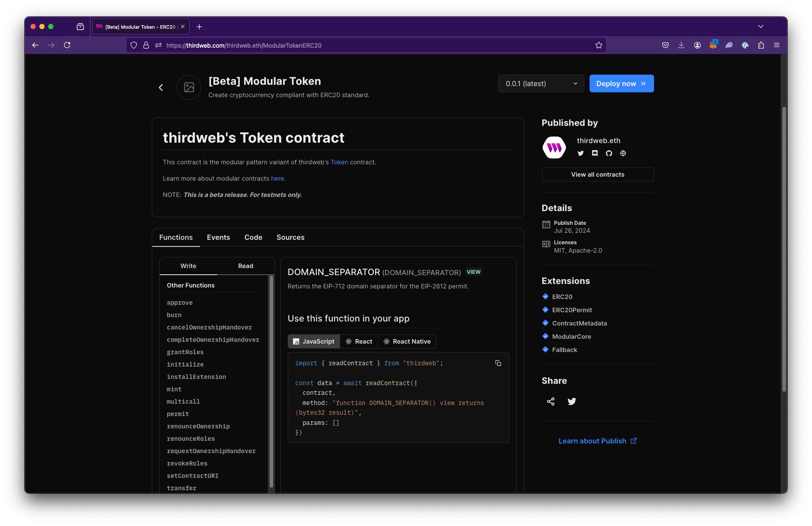Select the mint function
The image size is (812, 526).
[174, 389]
